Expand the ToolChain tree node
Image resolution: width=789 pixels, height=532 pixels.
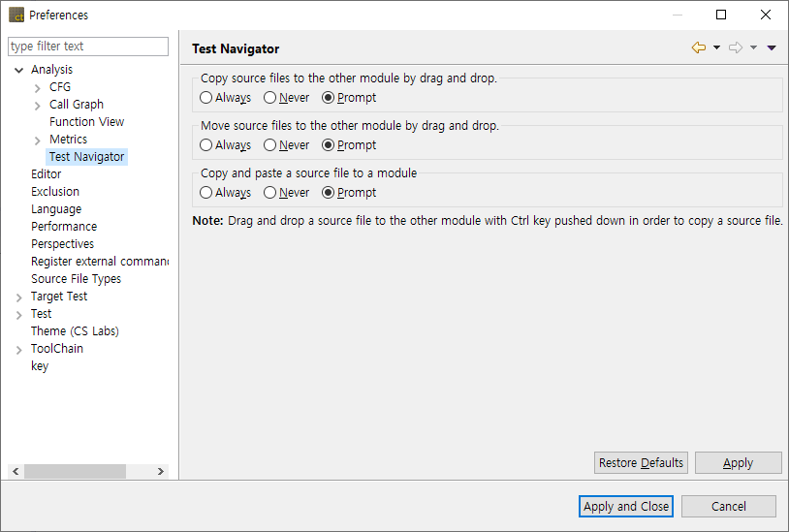coord(18,349)
